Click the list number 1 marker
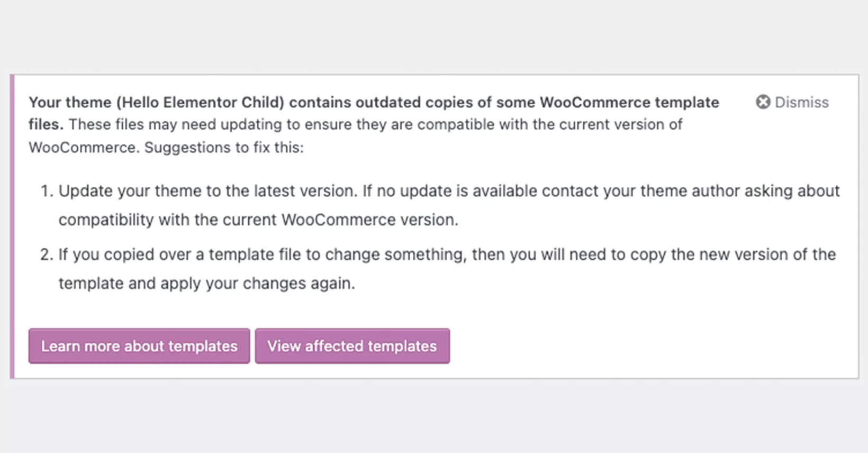 pyautogui.click(x=47, y=191)
